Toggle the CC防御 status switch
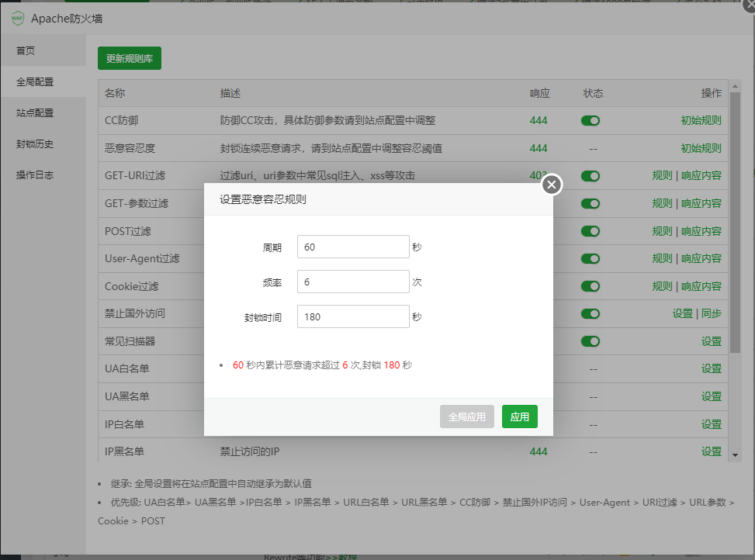This screenshot has height=560, width=755. coord(590,121)
